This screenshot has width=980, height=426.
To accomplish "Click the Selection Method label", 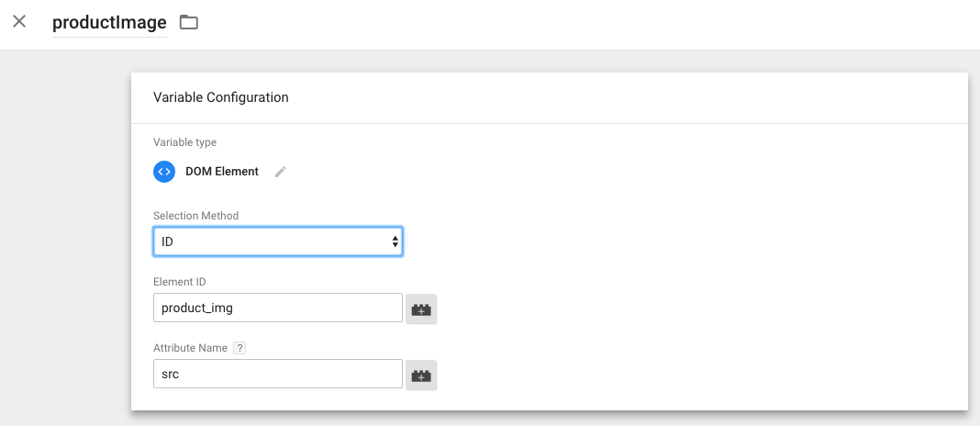I will pyautogui.click(x=195, y=216).
